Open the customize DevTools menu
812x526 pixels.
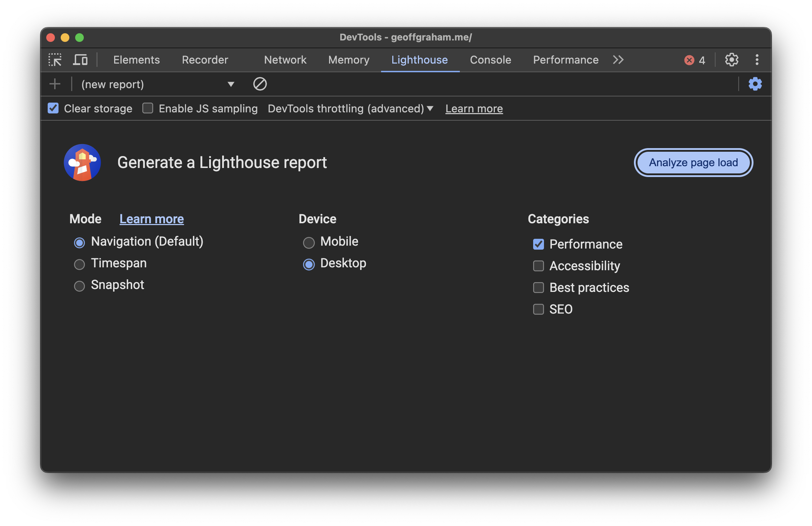point(757,60)
